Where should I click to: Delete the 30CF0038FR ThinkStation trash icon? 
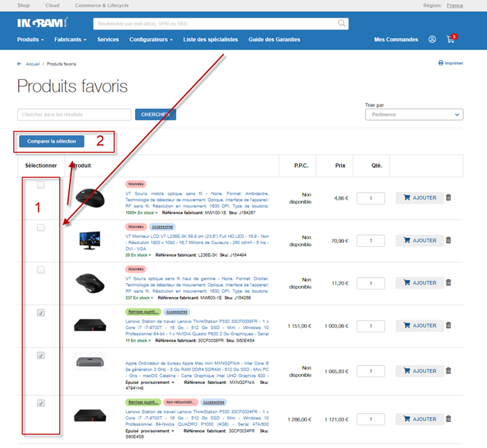[448, 326]
